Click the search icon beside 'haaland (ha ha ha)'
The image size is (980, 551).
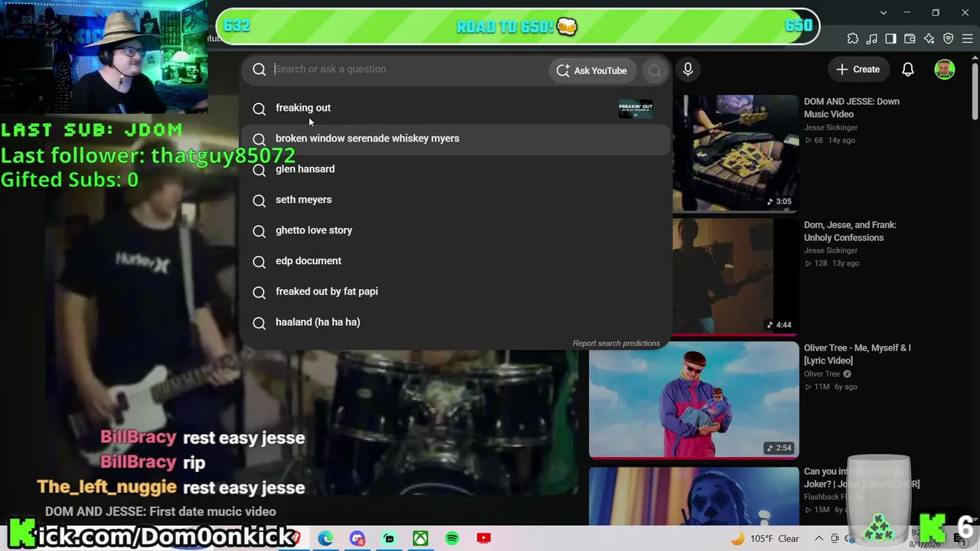pyautogui.click(x=260, y=323)
